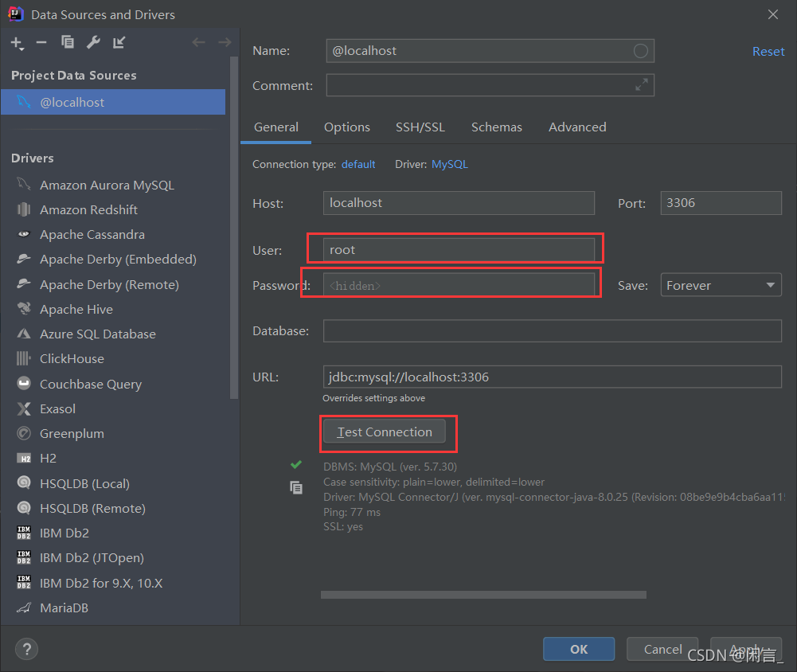The width and height of the screenshot is (797, 672).
Task: Select MariaDB driver
Action: point(64,608)
